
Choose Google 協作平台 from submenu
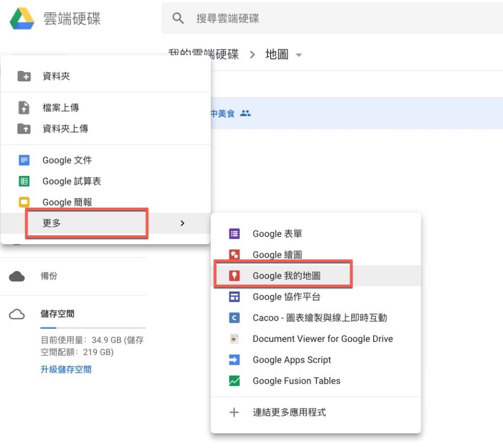tap(316, 297)
